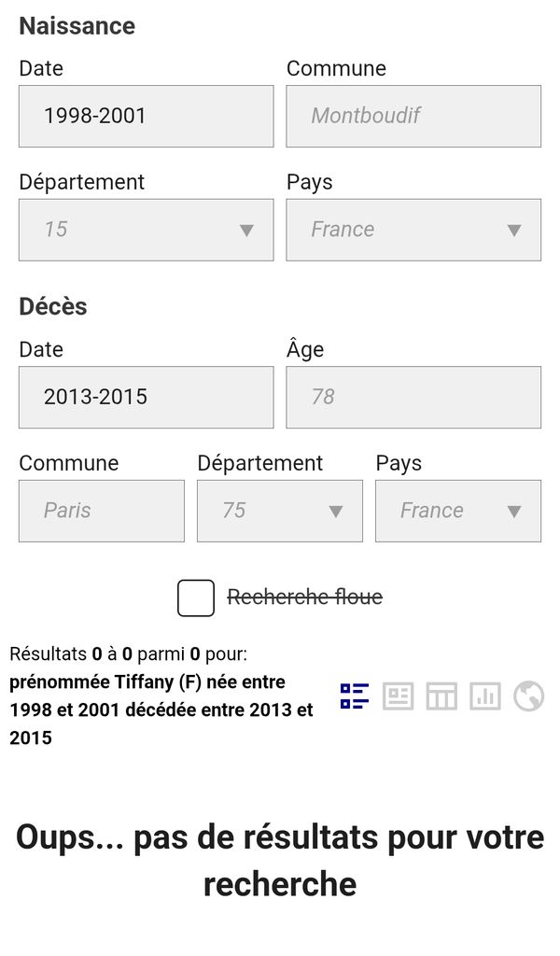Click the death Département 75 arrow
560x956 pixels.
[336, 512]
